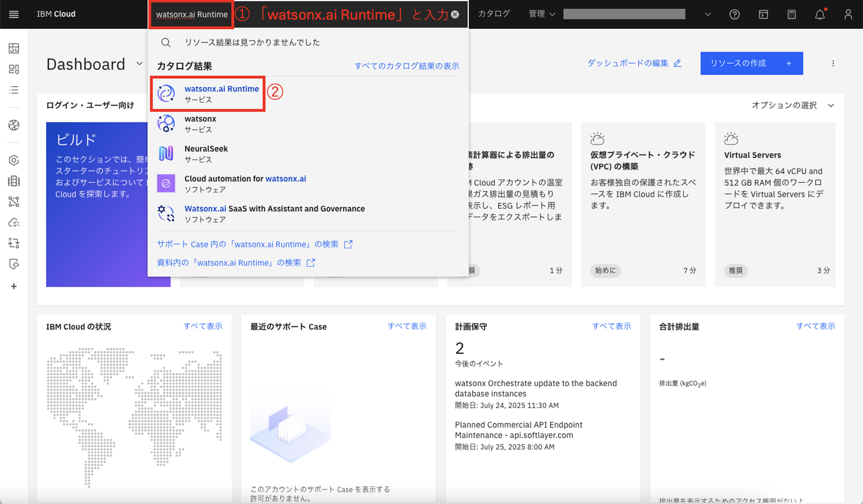The height and width of the screenshot is (504, 863).
Task: Click the user profile avatar icon
Action: (848, 14)
